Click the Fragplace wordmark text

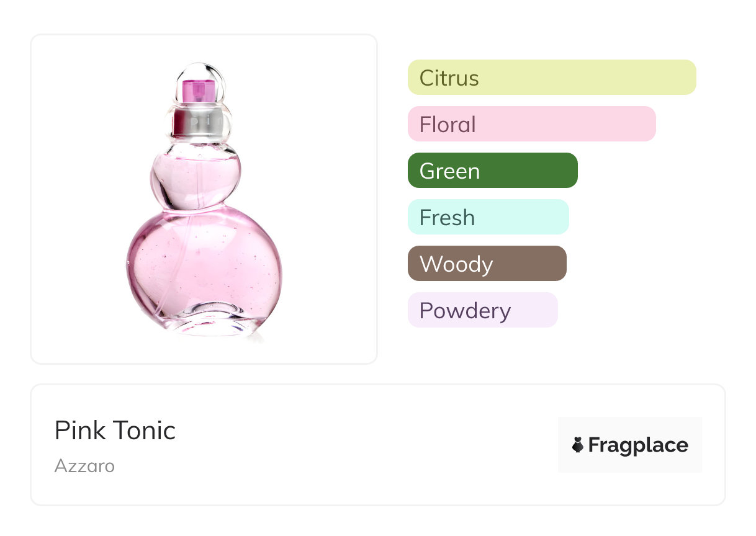(638, 445)
